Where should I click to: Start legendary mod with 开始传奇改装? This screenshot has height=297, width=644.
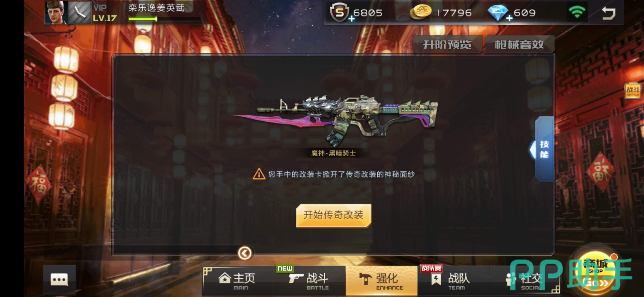pyautogui.click(x=334, y=215)
